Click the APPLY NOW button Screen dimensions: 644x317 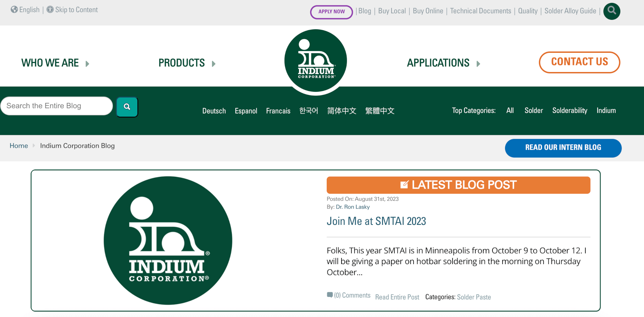[x=331, y=12]
